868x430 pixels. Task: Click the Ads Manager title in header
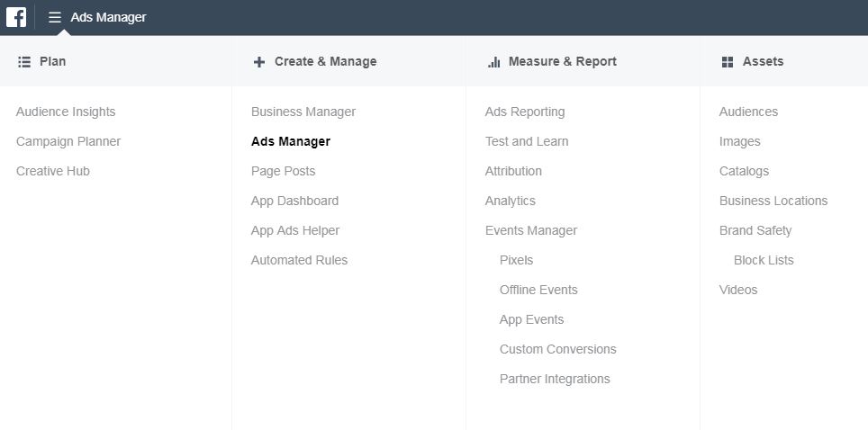108,17
